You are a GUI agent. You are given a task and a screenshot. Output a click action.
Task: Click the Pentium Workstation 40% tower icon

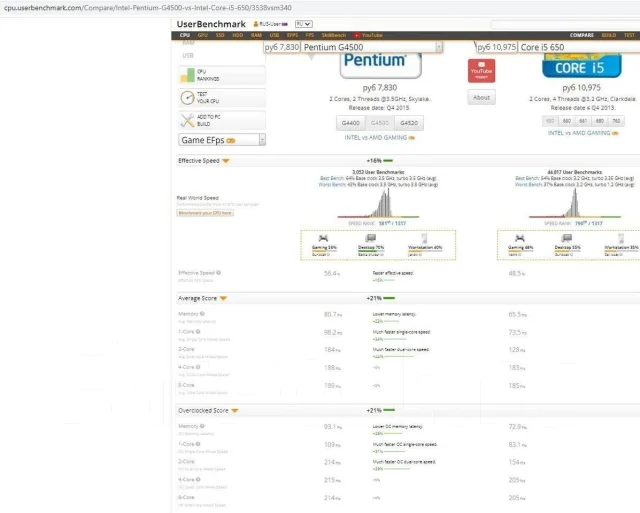(x=424, y=238)
